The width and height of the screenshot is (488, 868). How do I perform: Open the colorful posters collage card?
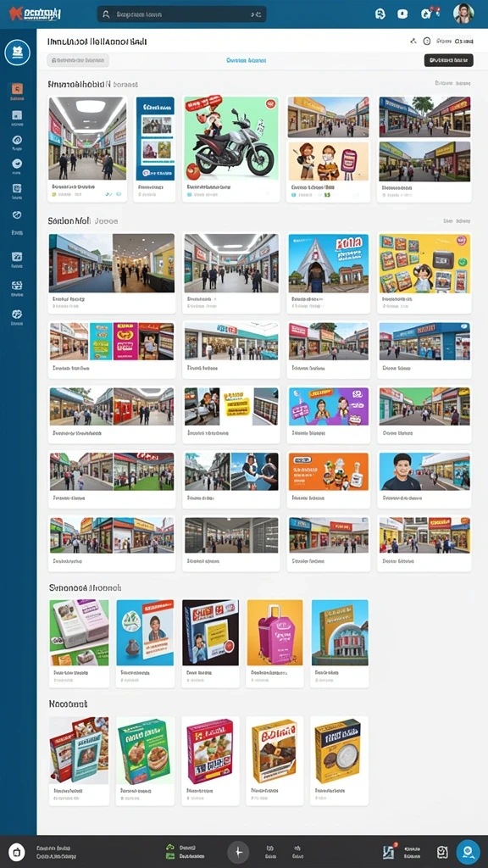[x=112, y=350]
